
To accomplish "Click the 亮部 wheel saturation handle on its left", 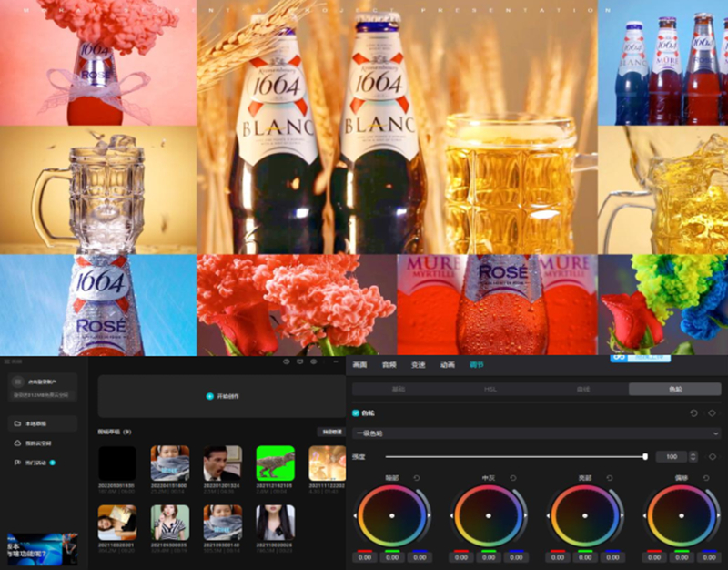I will 549,515.
